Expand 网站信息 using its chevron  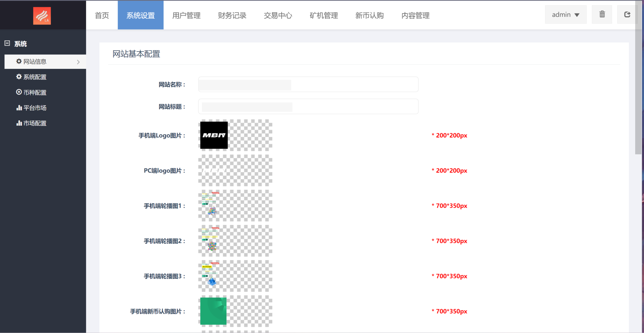[78, 62]
